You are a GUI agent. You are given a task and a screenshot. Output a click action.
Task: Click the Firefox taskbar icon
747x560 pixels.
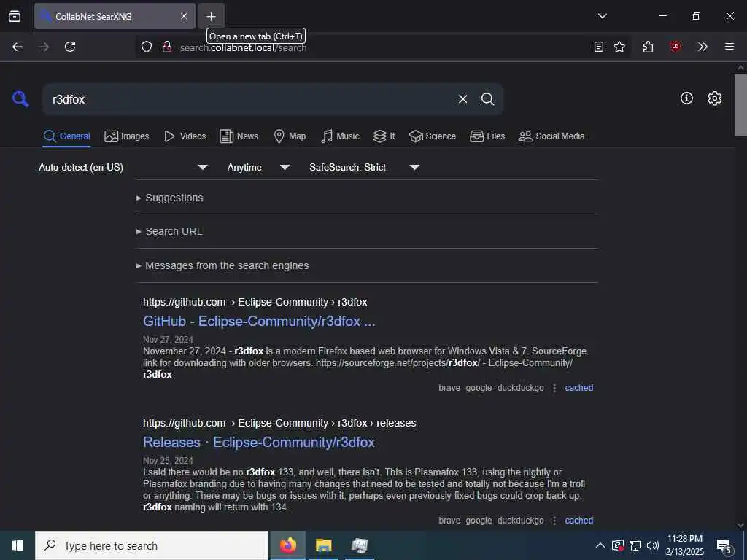click(x=287, y=545)
